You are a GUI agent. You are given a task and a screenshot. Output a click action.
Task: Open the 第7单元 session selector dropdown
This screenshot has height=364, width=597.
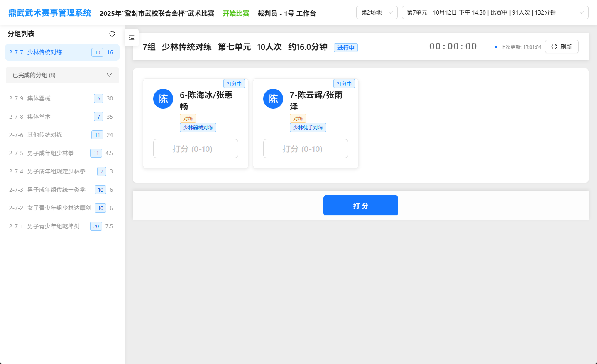coord(495,12)
